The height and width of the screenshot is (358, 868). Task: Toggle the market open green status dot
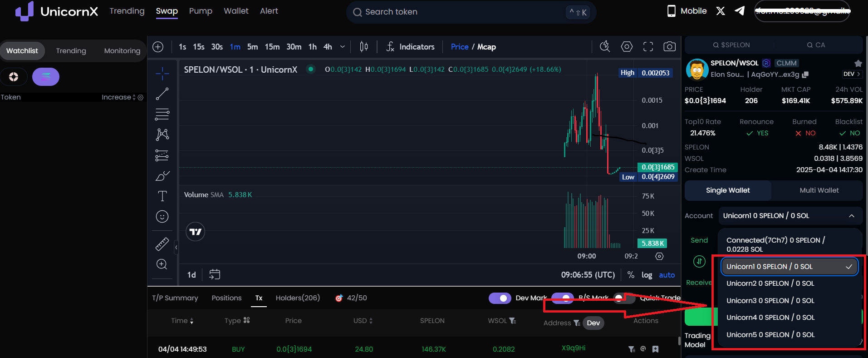click(311, 69)
